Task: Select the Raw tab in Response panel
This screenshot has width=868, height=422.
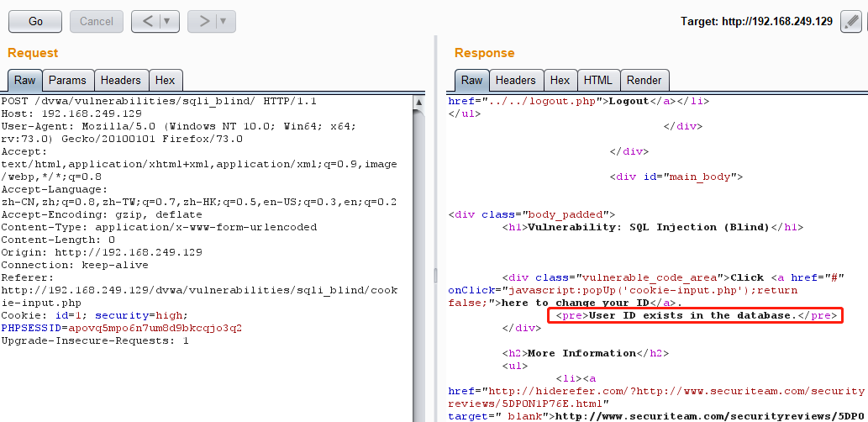Action: (471, 81)
